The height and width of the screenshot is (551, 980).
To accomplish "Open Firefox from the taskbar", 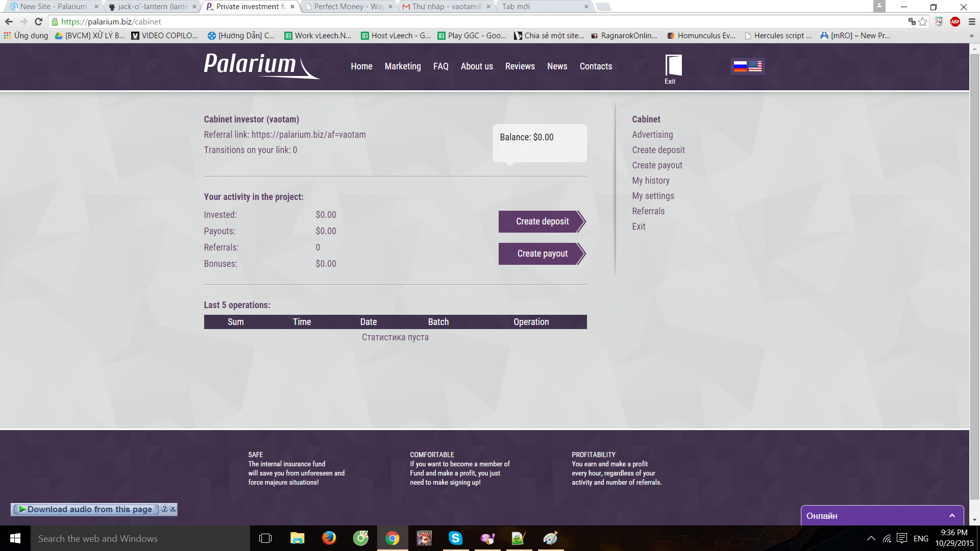I will (329, 538).
